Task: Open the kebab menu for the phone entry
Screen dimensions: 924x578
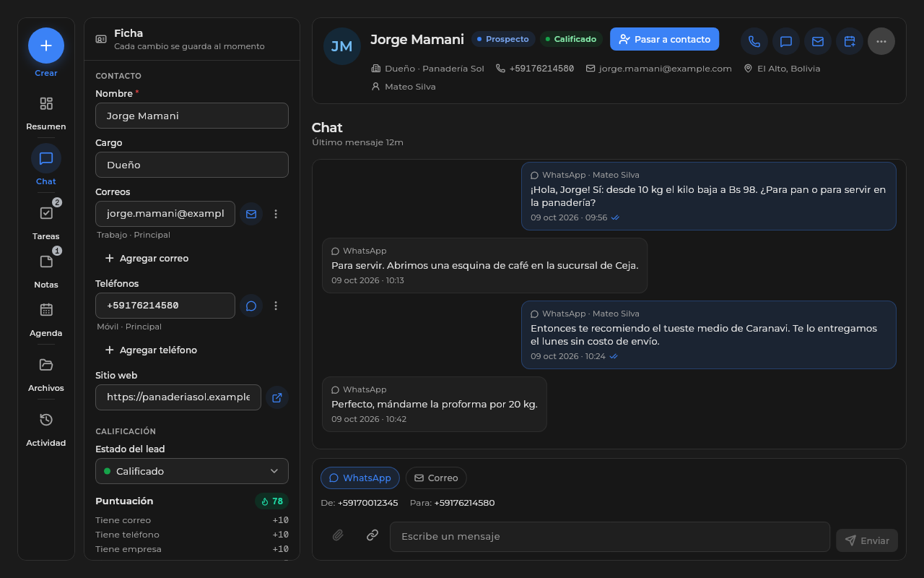Action: (276, 306)
